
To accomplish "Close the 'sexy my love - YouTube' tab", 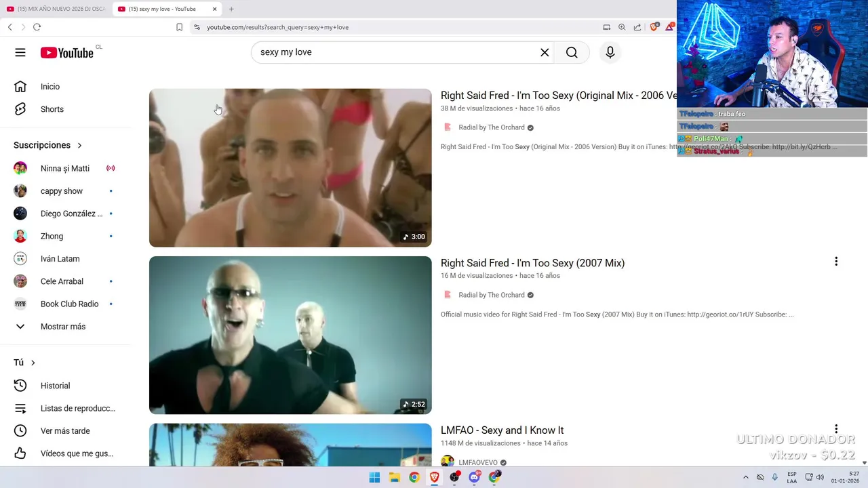I will 215,9.
